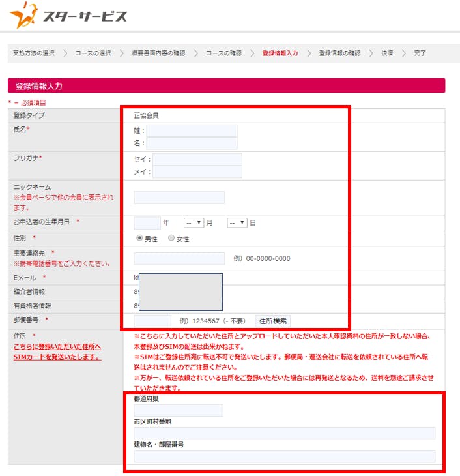Click the コースの選択 step
Viewport: 460px width, 476px height.
point(93,53)
